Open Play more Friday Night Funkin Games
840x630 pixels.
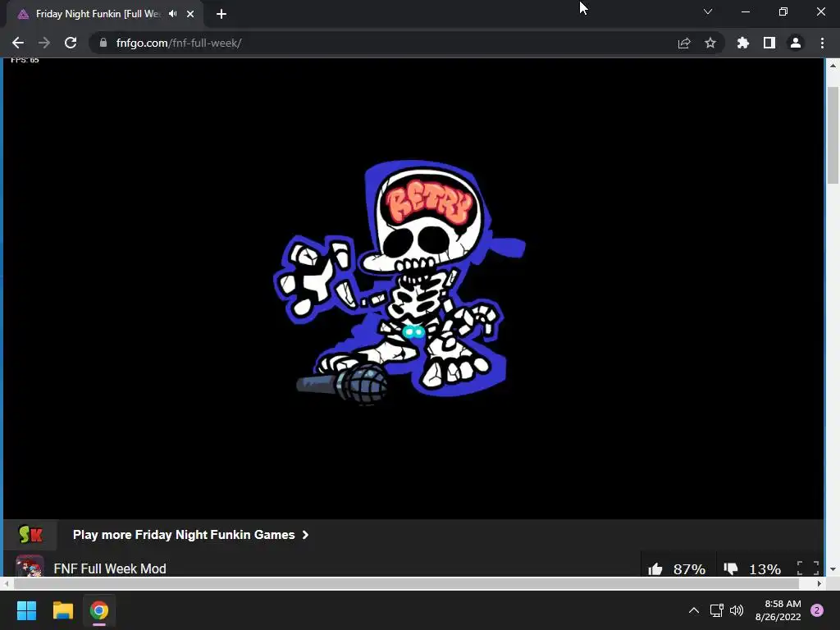[184, 535]
